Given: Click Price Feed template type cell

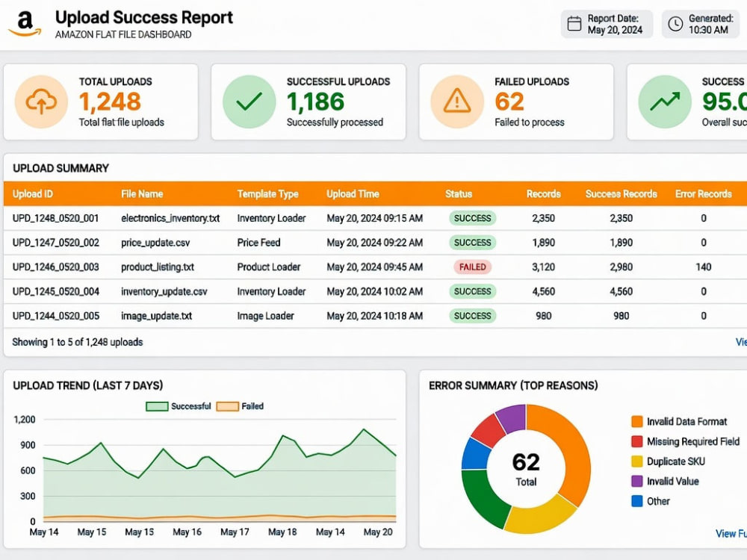Looking at the screenshot, I should pos(258,243).
